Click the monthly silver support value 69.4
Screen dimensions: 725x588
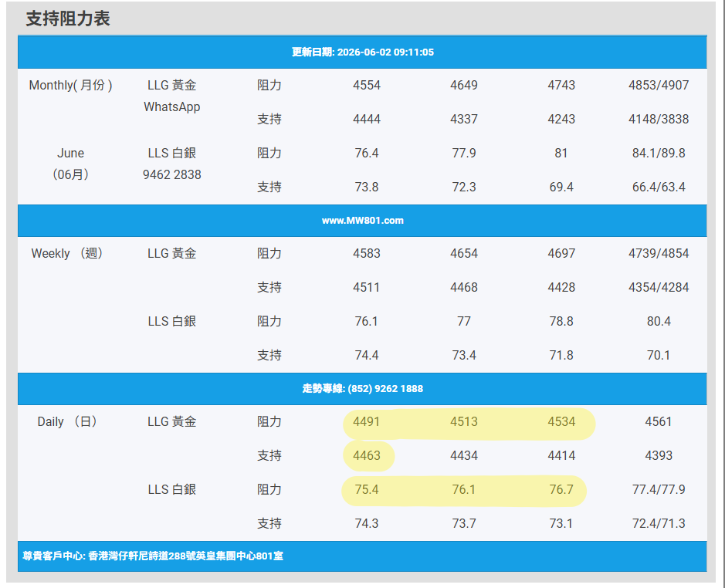(561, 188)
